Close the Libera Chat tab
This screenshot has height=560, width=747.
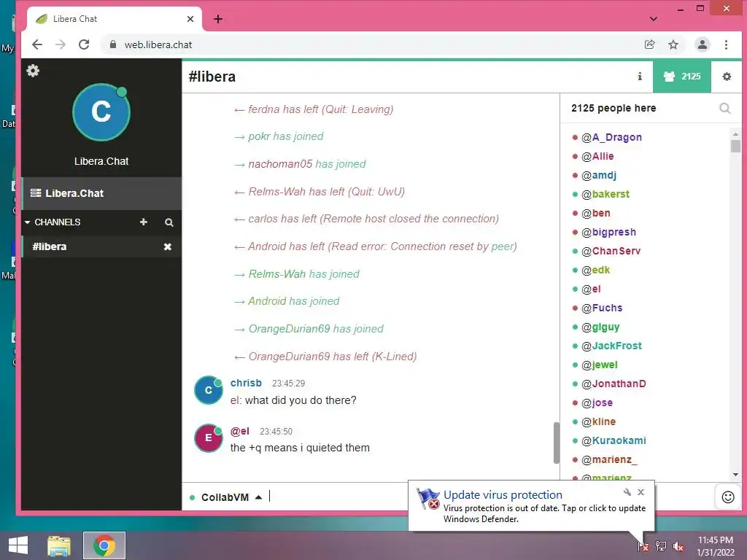point(190,19)
